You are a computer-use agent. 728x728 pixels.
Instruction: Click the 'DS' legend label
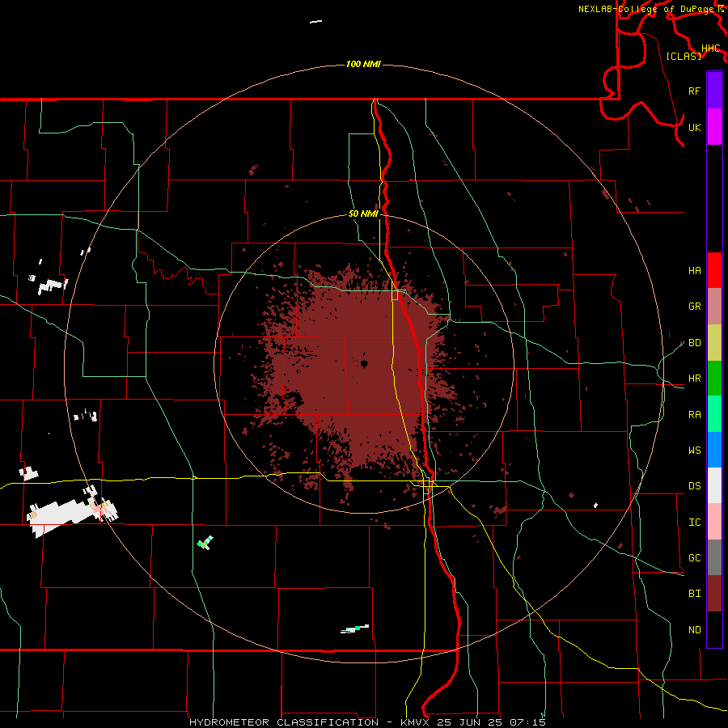(x=695, y=486)
